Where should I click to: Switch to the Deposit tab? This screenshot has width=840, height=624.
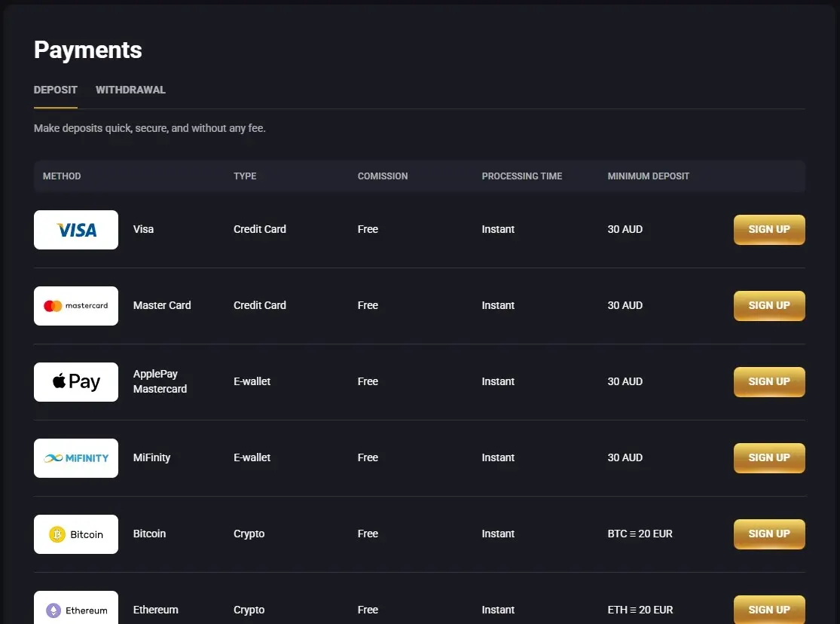[x=56, y=90]
